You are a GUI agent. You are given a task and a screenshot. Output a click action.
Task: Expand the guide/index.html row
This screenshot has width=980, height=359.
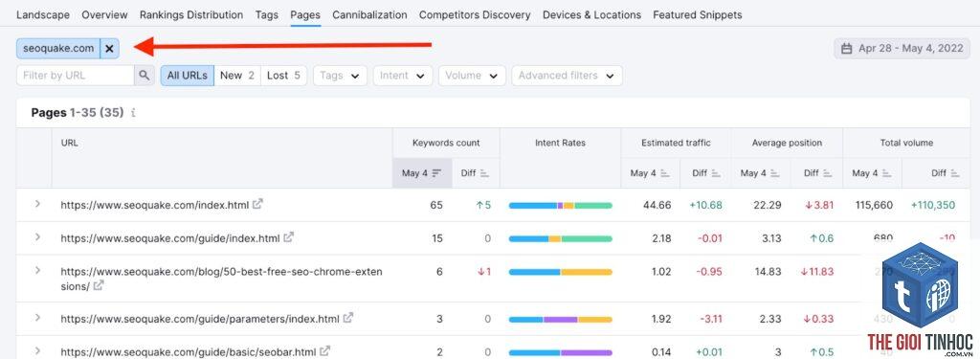tap(37, 237)
